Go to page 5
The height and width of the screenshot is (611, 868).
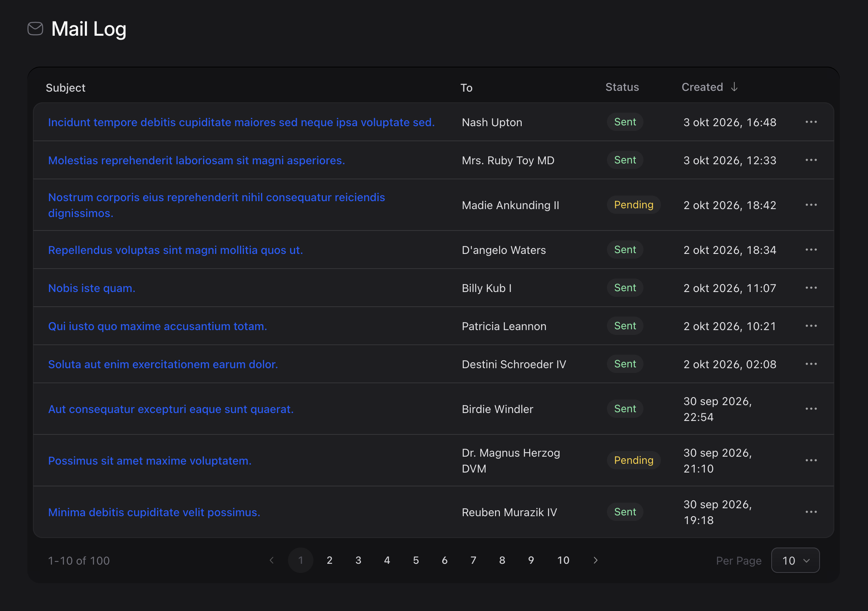[x=416, y=560]
